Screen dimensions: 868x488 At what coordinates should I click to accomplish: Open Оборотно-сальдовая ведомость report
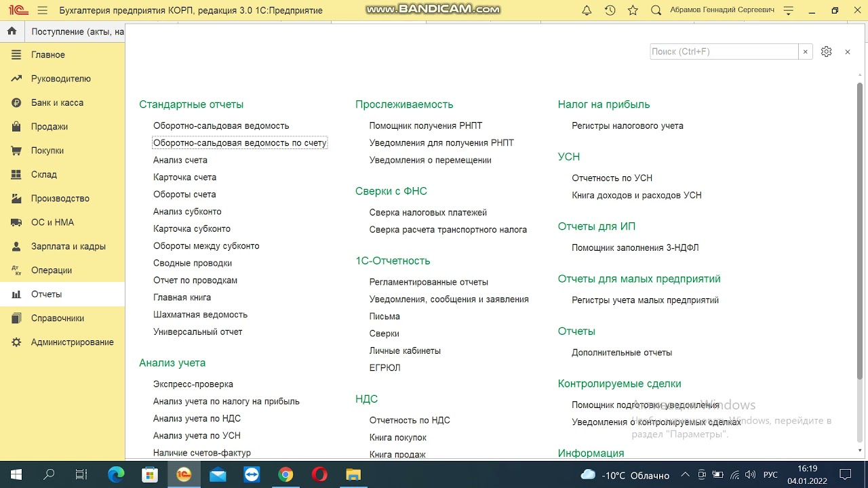[x=221, y=125]
